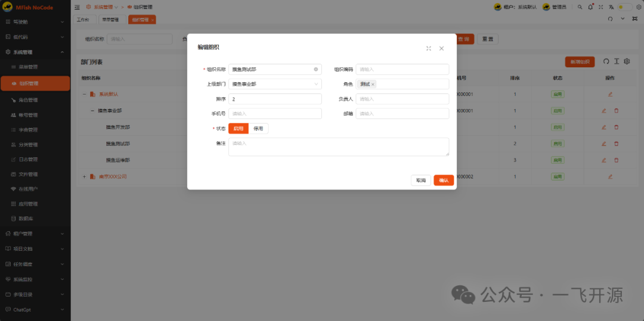Select the 启用 status option
This screenshot has height=321, width=644.
239,129
